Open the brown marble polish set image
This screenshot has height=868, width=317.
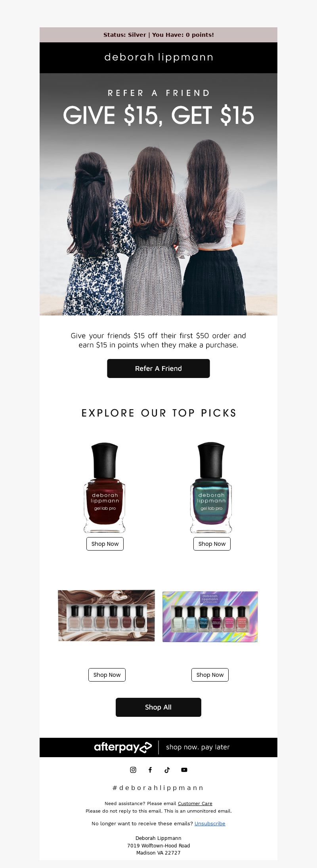coord(107,615)
